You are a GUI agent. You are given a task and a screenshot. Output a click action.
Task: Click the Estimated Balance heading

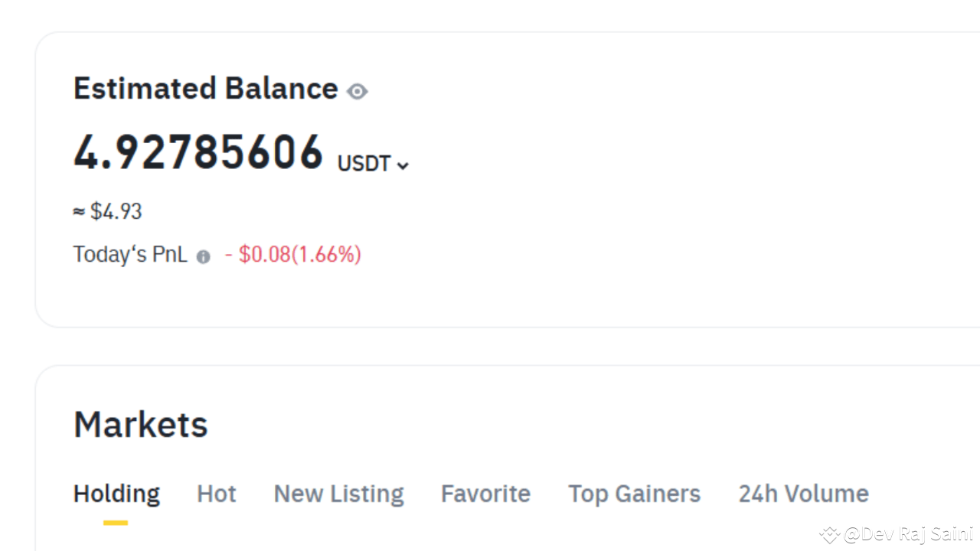[x=205, y=89]
